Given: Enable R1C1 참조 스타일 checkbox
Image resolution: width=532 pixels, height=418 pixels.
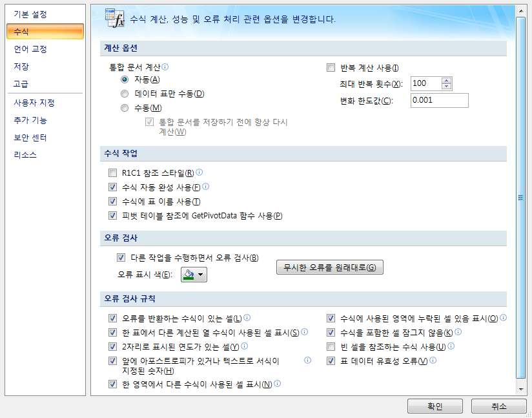Looking at the screenshot, I should [x=112, y=173].
